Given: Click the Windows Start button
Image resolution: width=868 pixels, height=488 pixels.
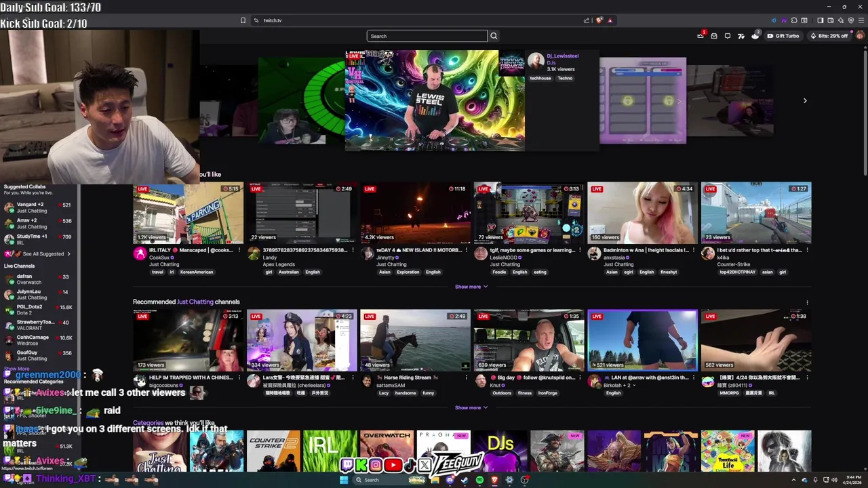Looking at the screenshot, I should [344, 480].
